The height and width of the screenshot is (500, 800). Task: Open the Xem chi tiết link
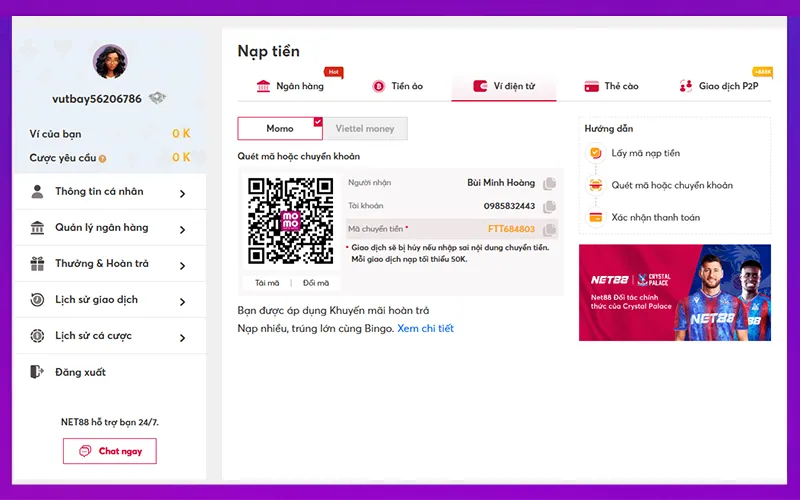coord(426,329)
